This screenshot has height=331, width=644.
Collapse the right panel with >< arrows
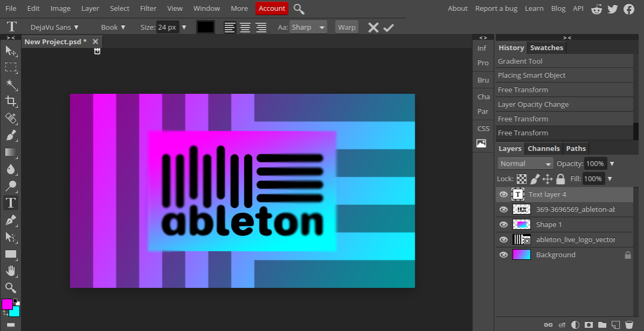[567, 38]
